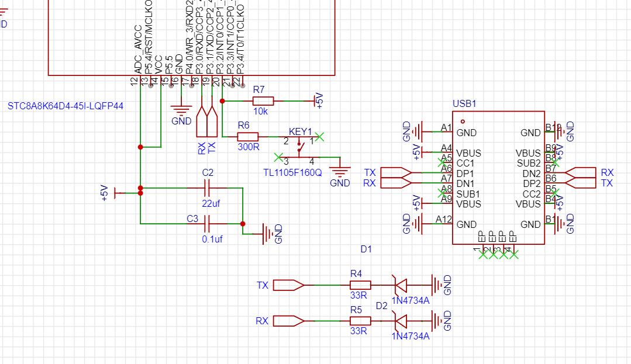Select the RX net port feeding R5
631x364 pixels.
point(288,321)
